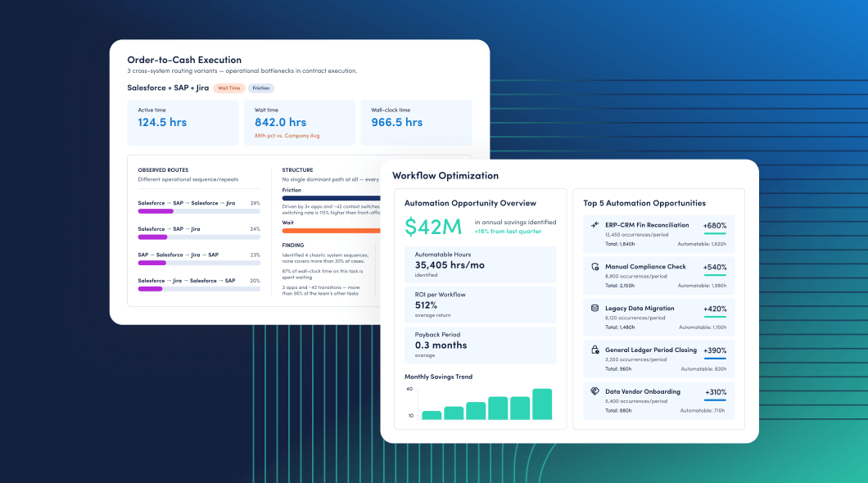
Task: Click the orange Wait bar
Action: point(331,231)
